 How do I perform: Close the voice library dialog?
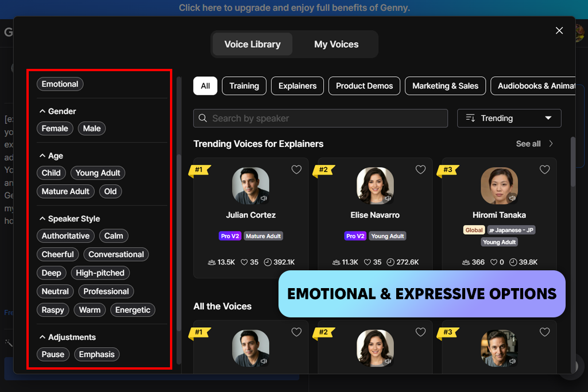559,30
